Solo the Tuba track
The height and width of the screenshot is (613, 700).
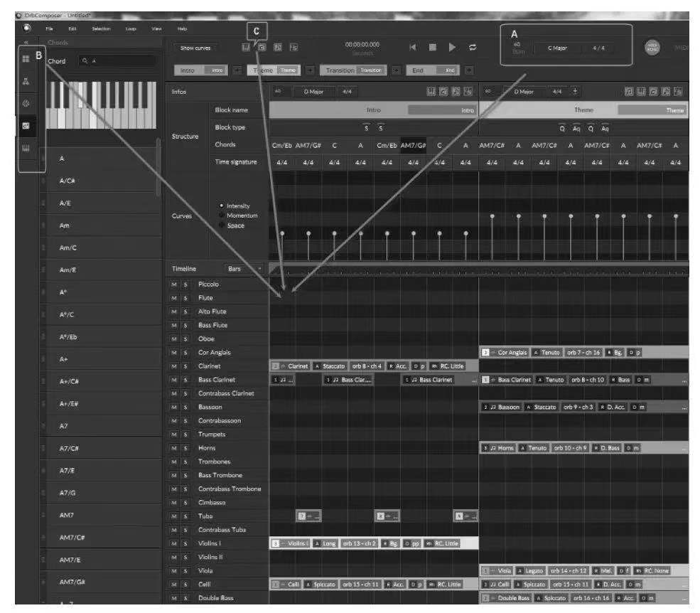click(185, 516)
